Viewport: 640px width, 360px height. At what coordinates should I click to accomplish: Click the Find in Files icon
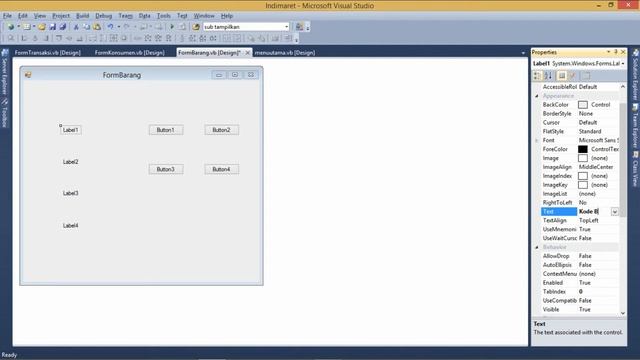pos(196,27)
